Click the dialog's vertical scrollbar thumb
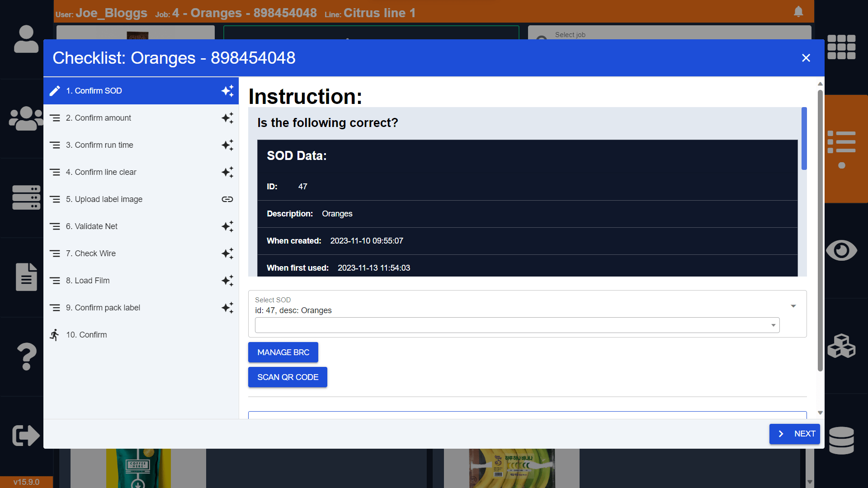Image resolution: width=868 pixels, height=488 pixels. point(820,230)
